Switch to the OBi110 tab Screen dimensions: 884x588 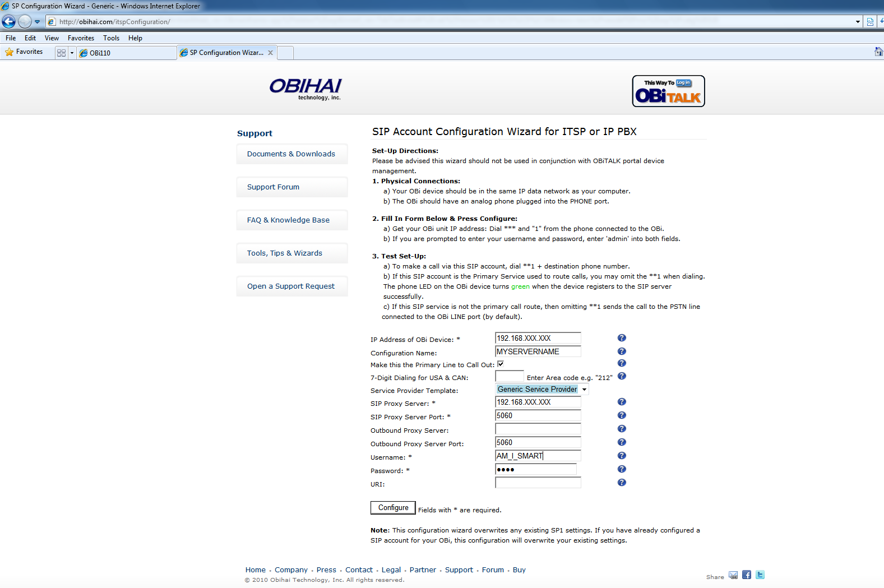click(127, 53)
